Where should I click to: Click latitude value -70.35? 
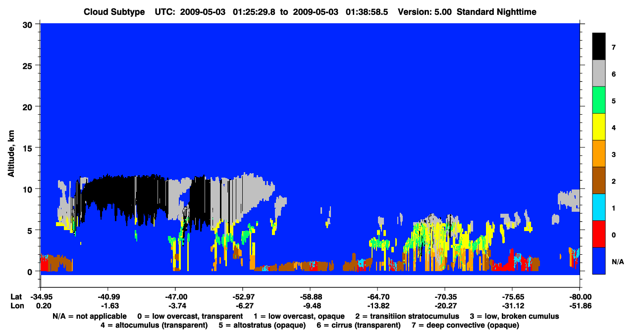click(x=445, y=297)
